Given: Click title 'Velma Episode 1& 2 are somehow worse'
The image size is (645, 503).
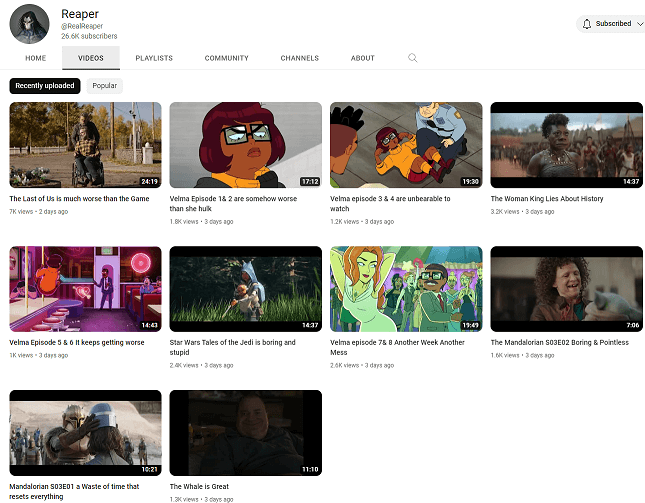Looking at the screenshot, I should pos(233,204).
